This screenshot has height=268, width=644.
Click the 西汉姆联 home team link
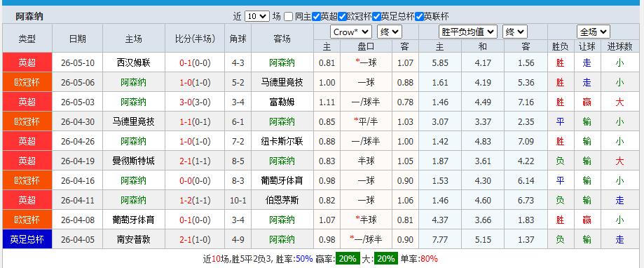[x=133, y=63]
